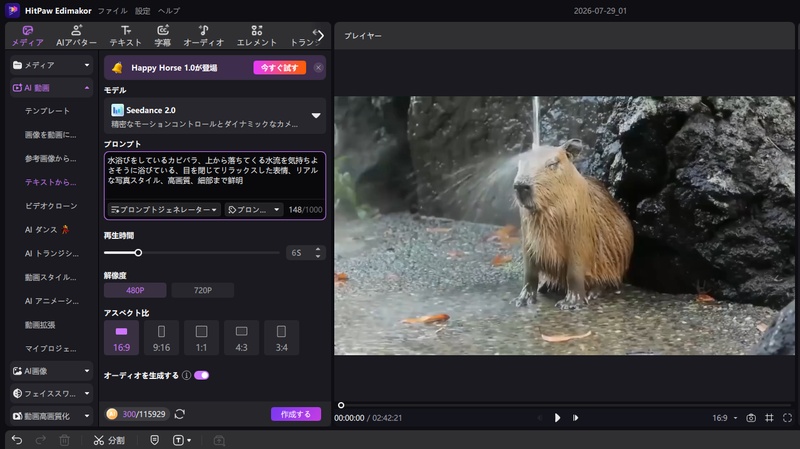Screen dimensions: 800x449
Task: Select AI ダンス in the sidebar
Action: point(46,230)
